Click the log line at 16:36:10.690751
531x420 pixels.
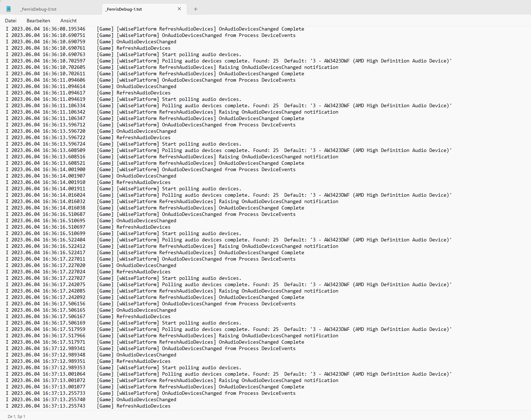coord(151,36)
